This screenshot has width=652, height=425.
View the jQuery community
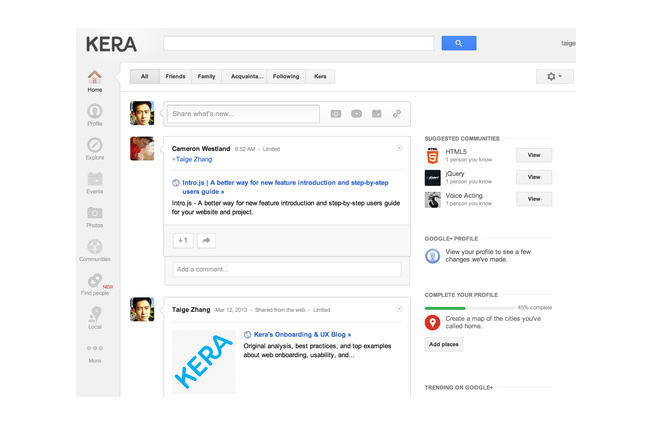click(x=534, y=177)
